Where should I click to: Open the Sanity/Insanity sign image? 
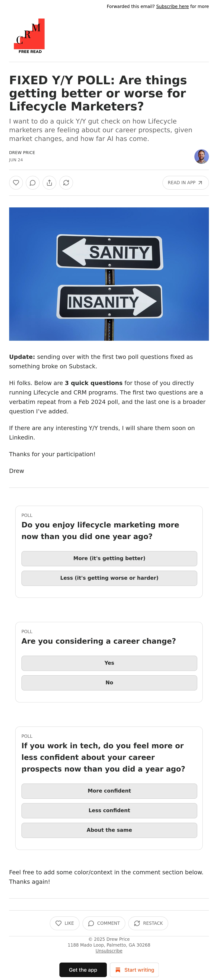[x=109, y=274]
